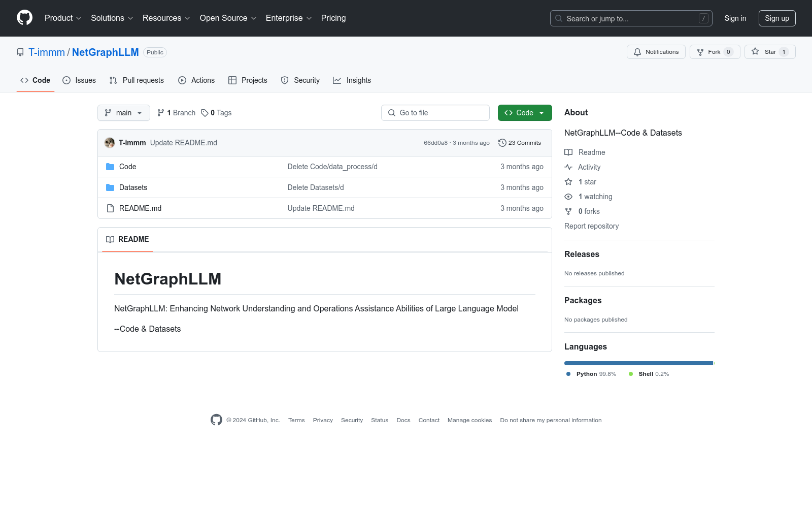
Task: Focus the Search or jump to field
Action: pos(631,18)
